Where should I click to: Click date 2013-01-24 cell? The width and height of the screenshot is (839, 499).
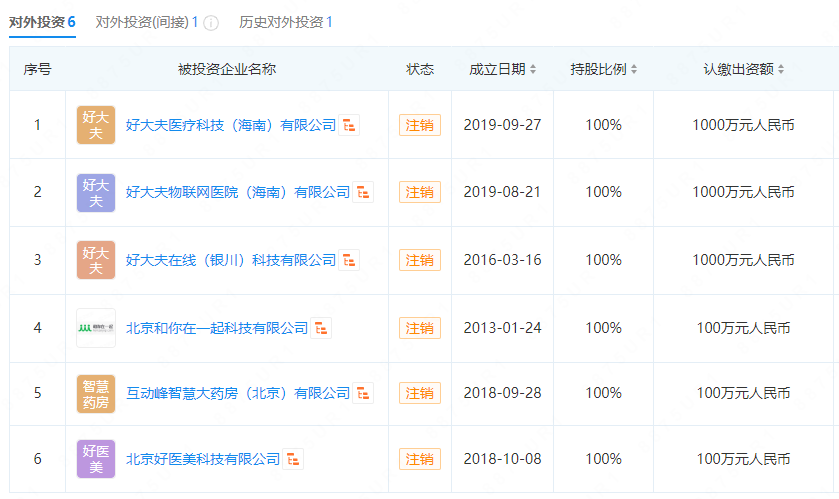[502, 328]
